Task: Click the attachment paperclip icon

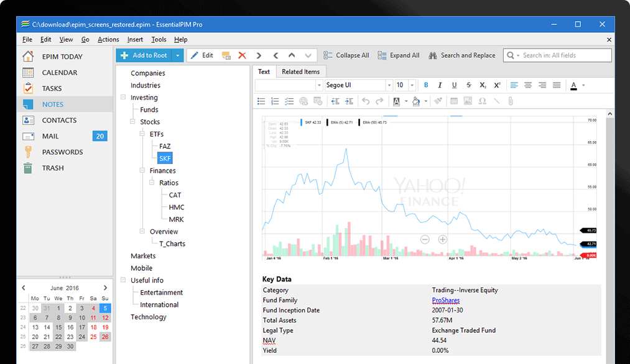Action: [x=511, y=101]
